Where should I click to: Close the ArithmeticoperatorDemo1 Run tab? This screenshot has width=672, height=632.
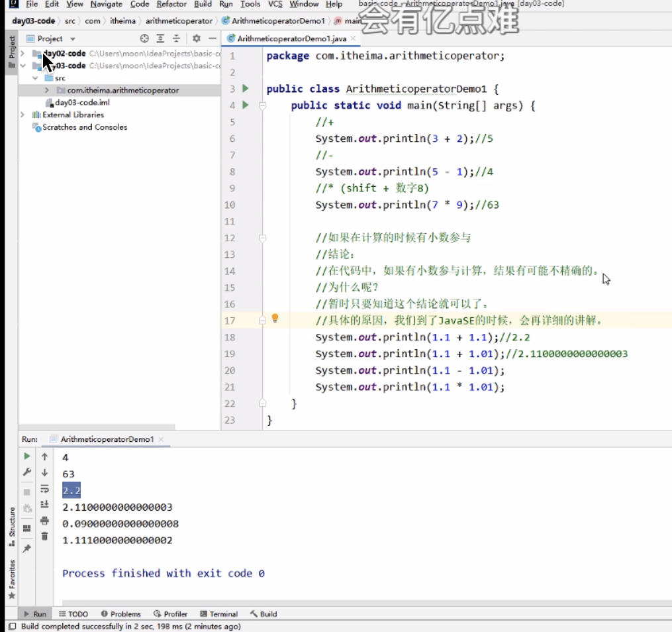(161, 439)
